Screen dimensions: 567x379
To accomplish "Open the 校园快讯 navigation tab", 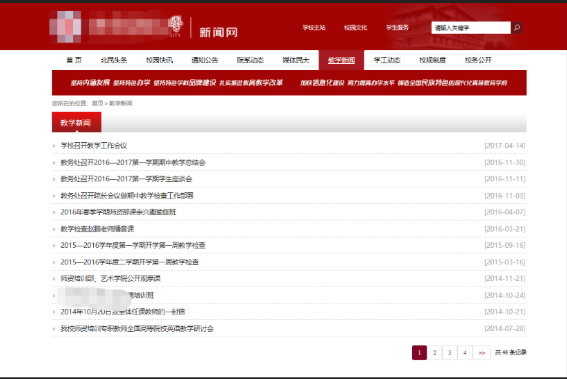I will click(159, 60).
